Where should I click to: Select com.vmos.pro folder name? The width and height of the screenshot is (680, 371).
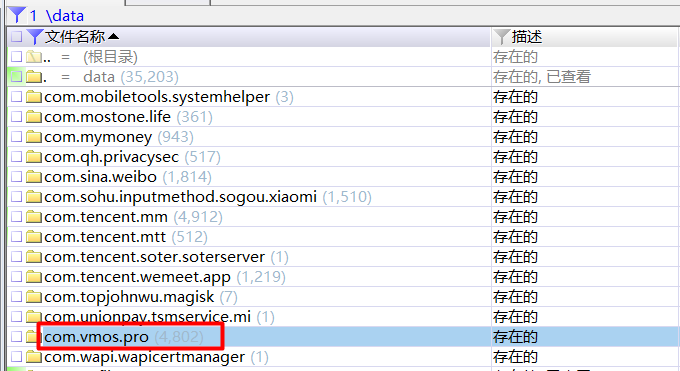(x=96, y=337)
